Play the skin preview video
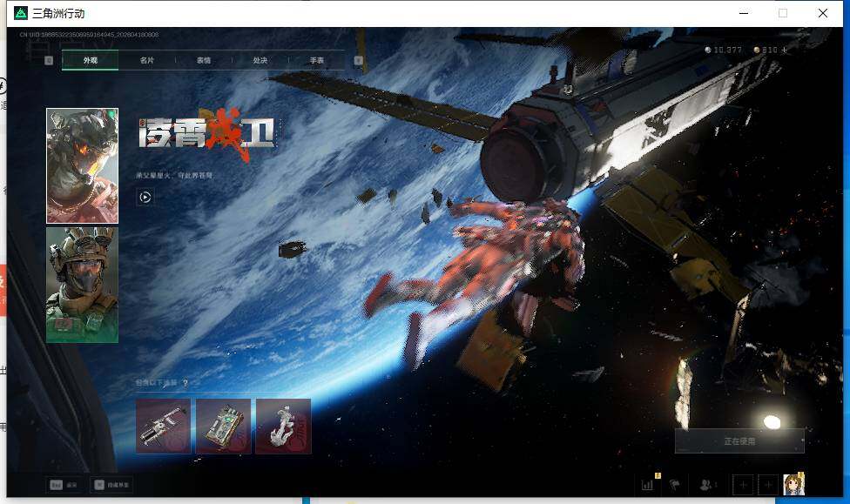 click(x=145, y=197)
